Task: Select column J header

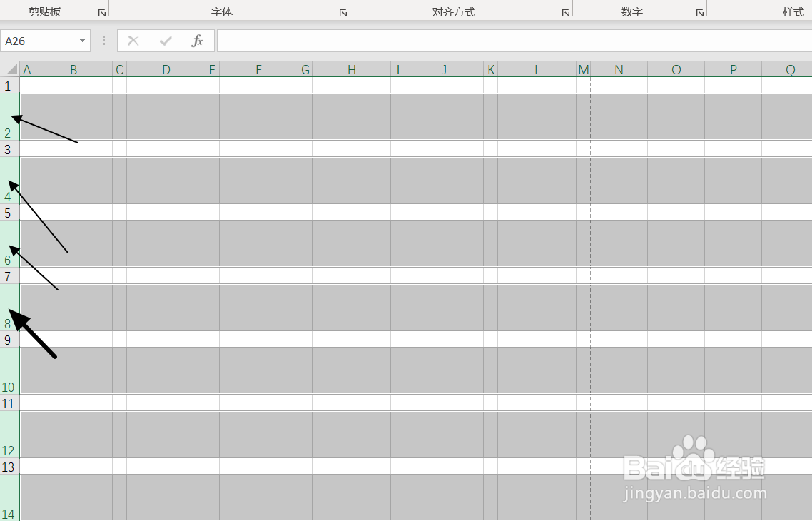Action: (x=444, y=69)
